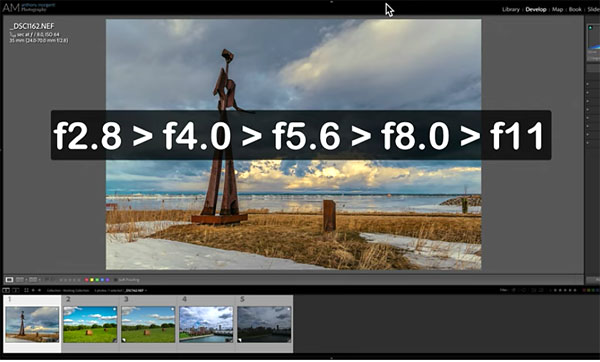600x362 pixels.
Task: Expand the first collapsed right panel section
Action: pos(588,84)
